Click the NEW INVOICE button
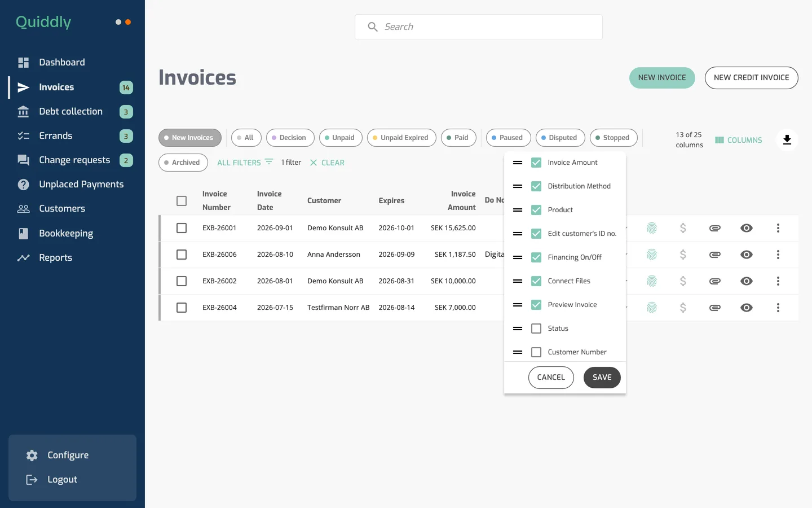Screen dimensions: 812x508 662,78
